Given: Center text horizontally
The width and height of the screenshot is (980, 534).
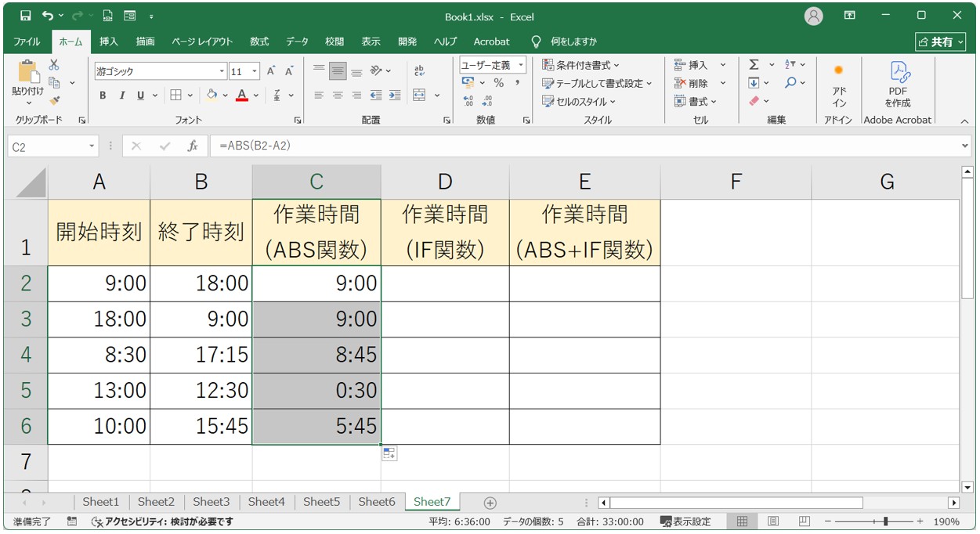Looking at the screenshot, I should [x=338, y=96].
